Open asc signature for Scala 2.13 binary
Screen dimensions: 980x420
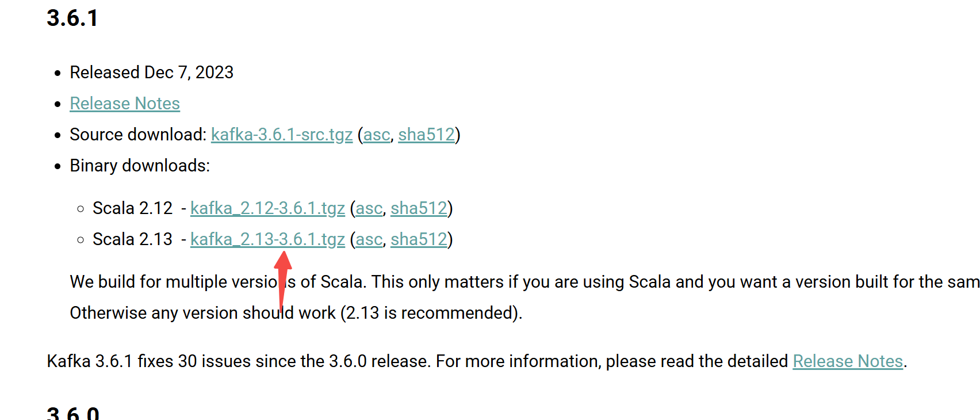(369, 239)
